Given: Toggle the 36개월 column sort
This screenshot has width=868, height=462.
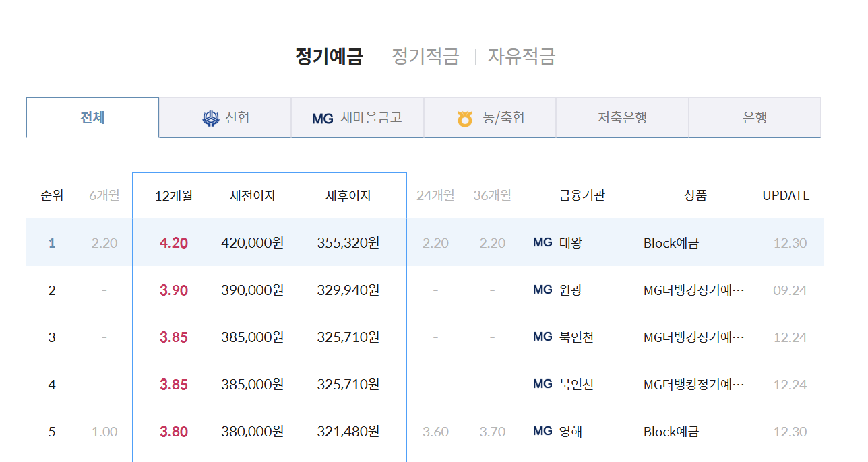Looking at the screenshot, I should [x=492, y=195].
